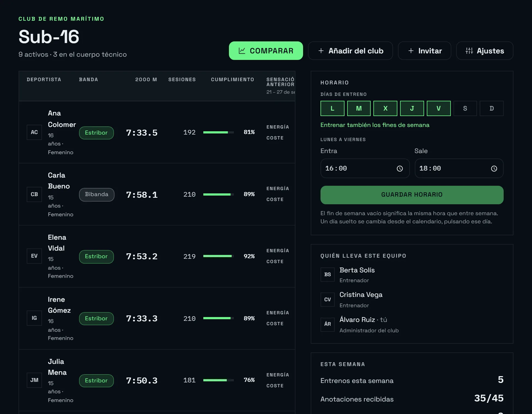Image resolution: width=532 pixels, height=414 pixels.
Task: Click the CB avatar of Carla Bueno
Action: (34, 194)
